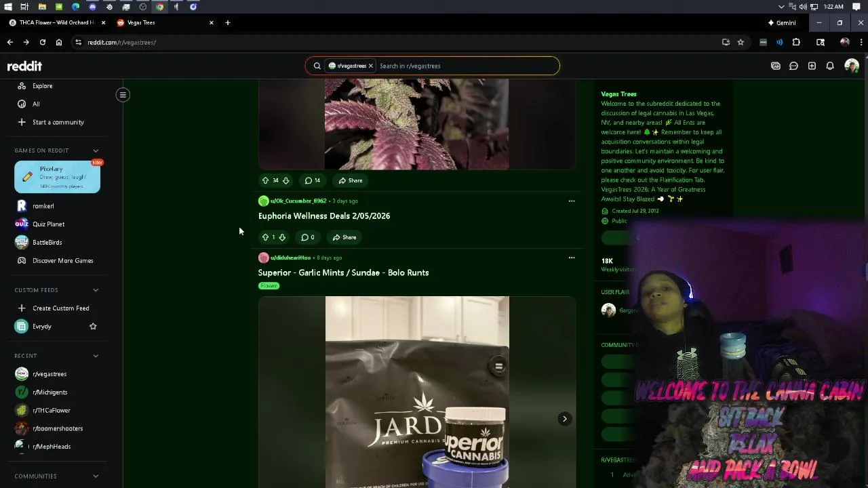Play the Pixelary game card

pos(57,177)
